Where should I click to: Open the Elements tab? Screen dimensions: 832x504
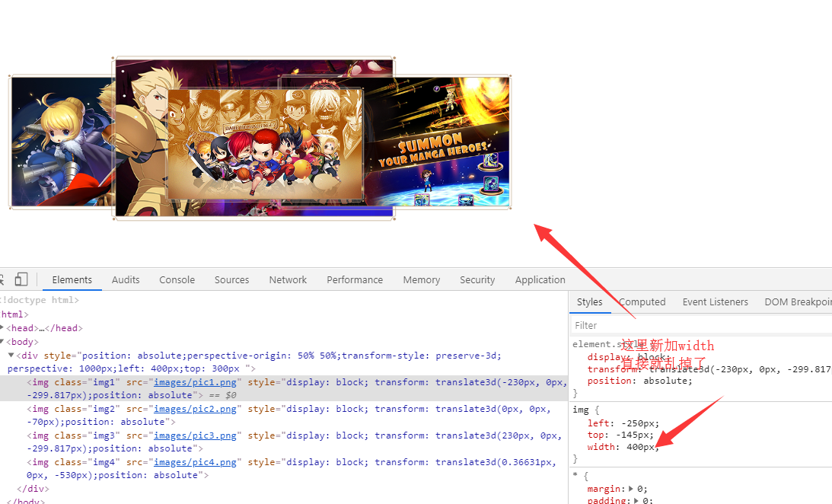72,279
